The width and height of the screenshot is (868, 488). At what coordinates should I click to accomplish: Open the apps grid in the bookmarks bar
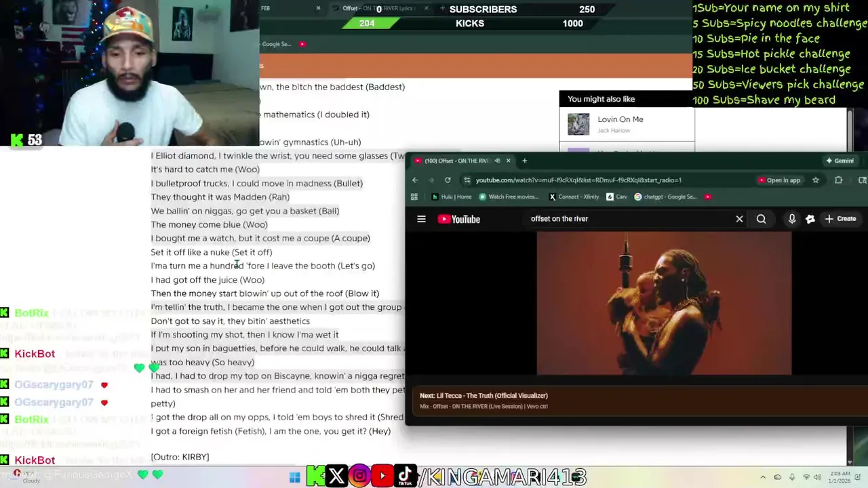coord(414,197)
